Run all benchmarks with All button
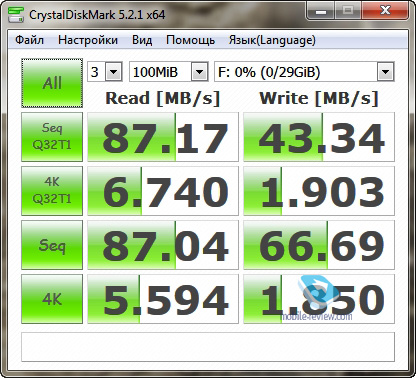The image size is (416, 378). (52, 83)
